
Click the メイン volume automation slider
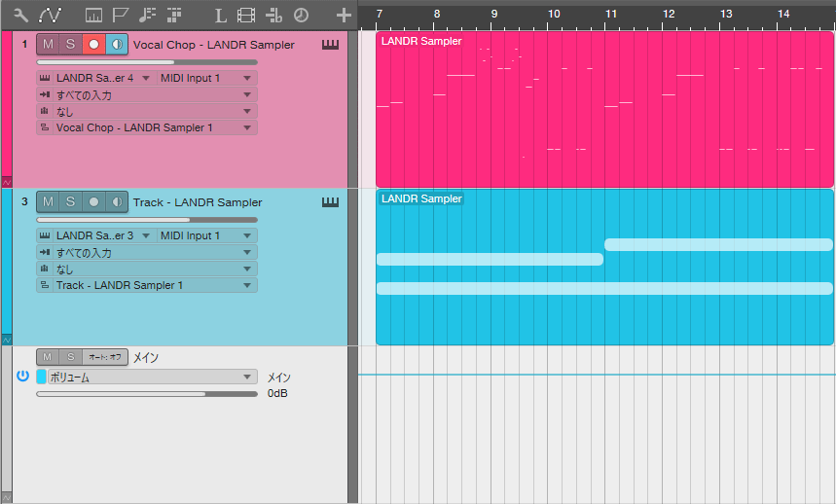pos(147,394)
